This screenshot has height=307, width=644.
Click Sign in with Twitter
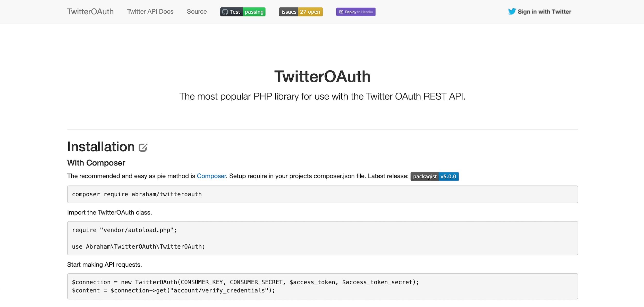pyautogui.click(x=540, y=12)
